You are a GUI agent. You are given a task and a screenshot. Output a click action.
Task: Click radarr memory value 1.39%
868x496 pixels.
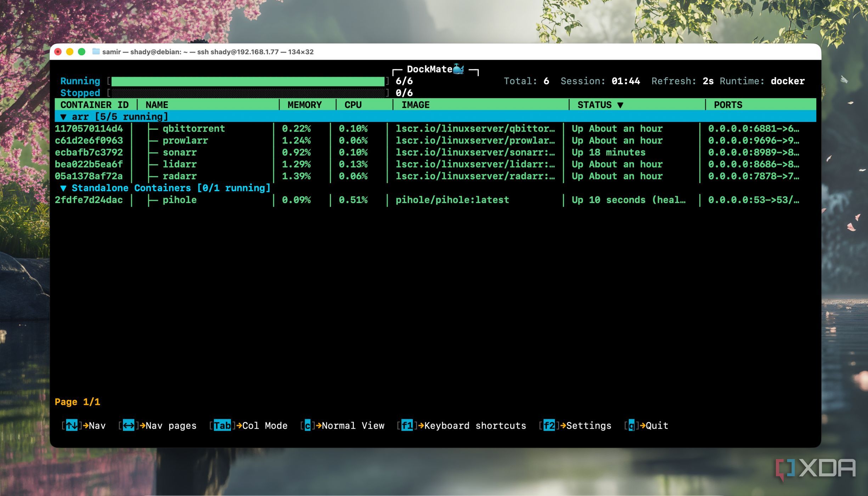(x=296, y=176)
